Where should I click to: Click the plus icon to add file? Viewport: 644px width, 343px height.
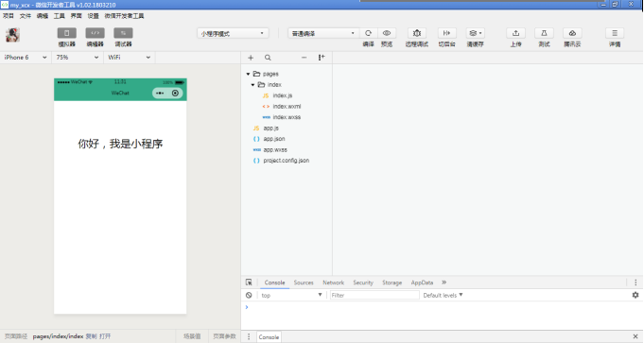click(x=251, y=58)
